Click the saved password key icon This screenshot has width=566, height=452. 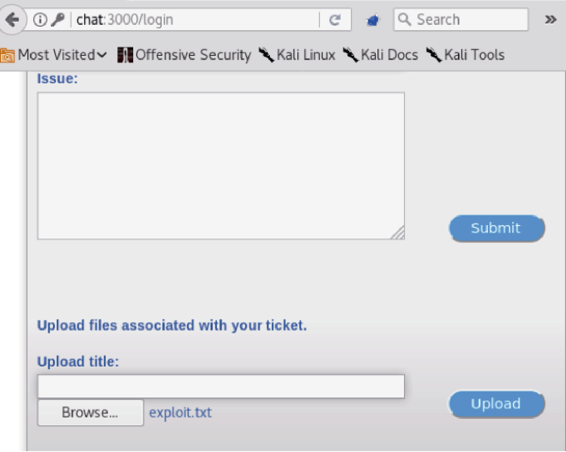pos(57,20)
